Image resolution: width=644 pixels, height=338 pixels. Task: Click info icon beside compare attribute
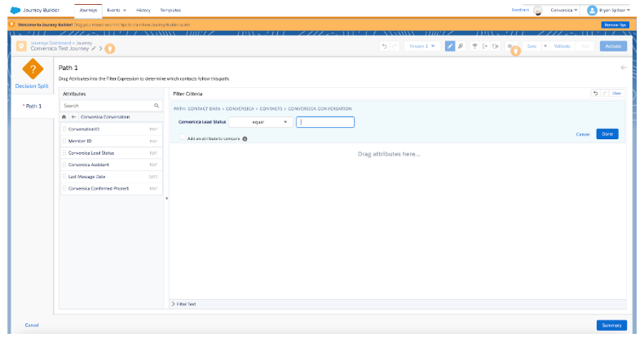(x=245, y=139)
